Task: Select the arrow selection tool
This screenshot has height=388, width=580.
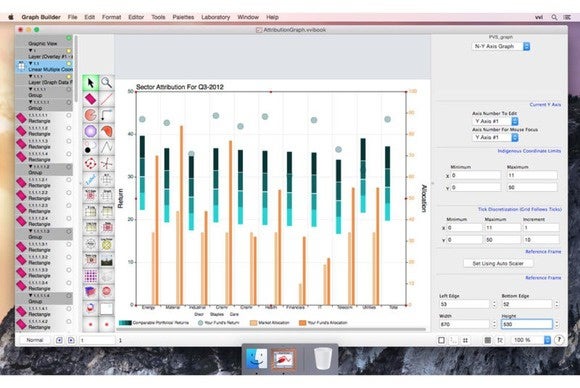Action: point(91,82)
